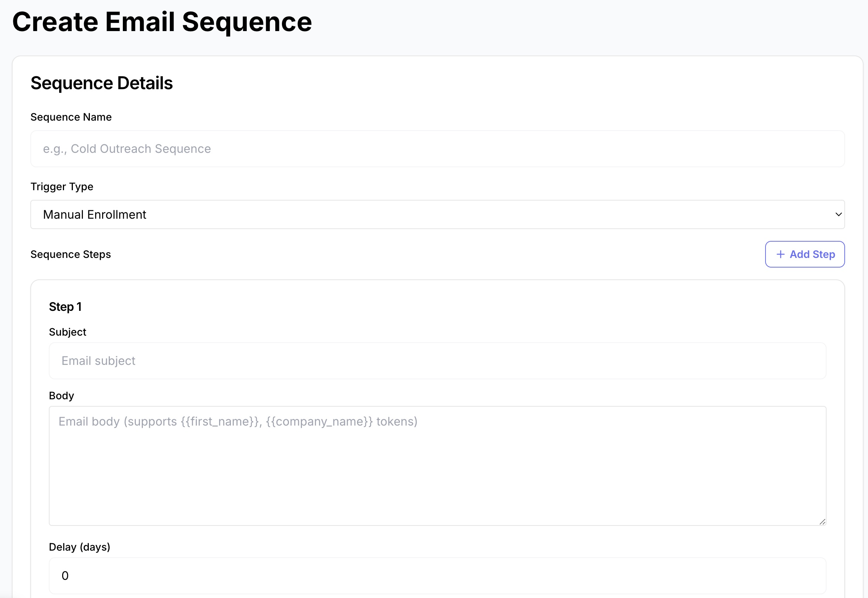Click the Sequence Details heading
This screenshot has width=868, height=598.
(x=101, y=83)
